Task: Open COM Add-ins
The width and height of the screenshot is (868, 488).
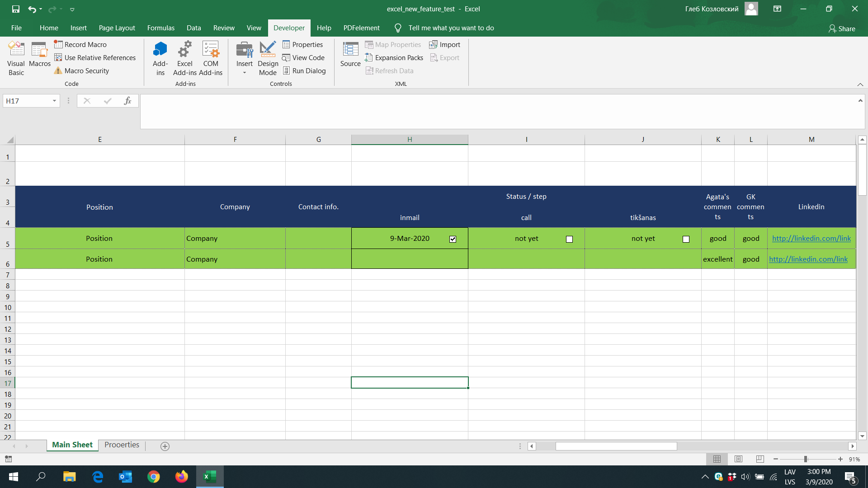Action: pyautogui.click(x=211, y=58)
